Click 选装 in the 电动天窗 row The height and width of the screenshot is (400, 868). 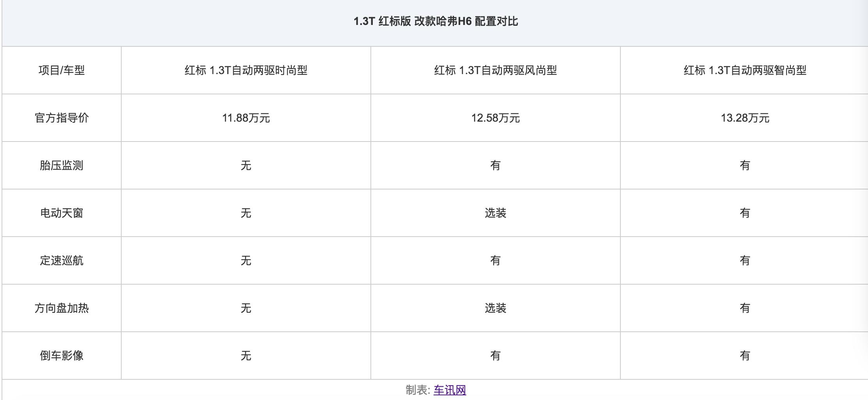click(495, 213)
